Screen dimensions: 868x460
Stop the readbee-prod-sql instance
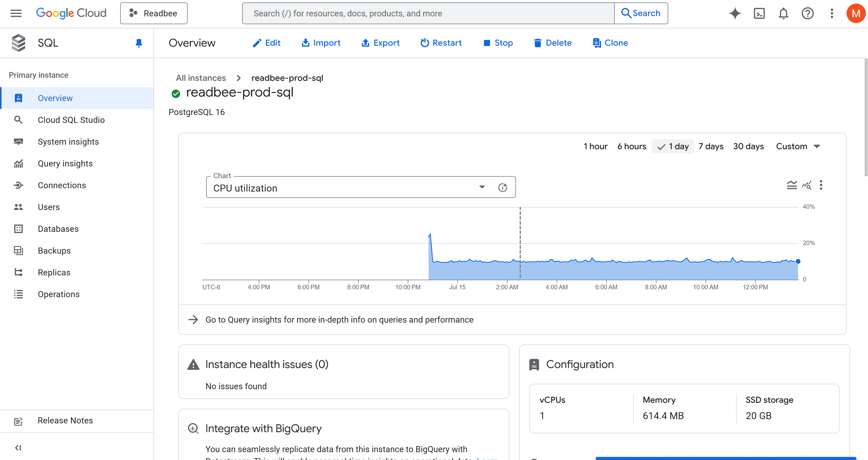tap(498, 43)
